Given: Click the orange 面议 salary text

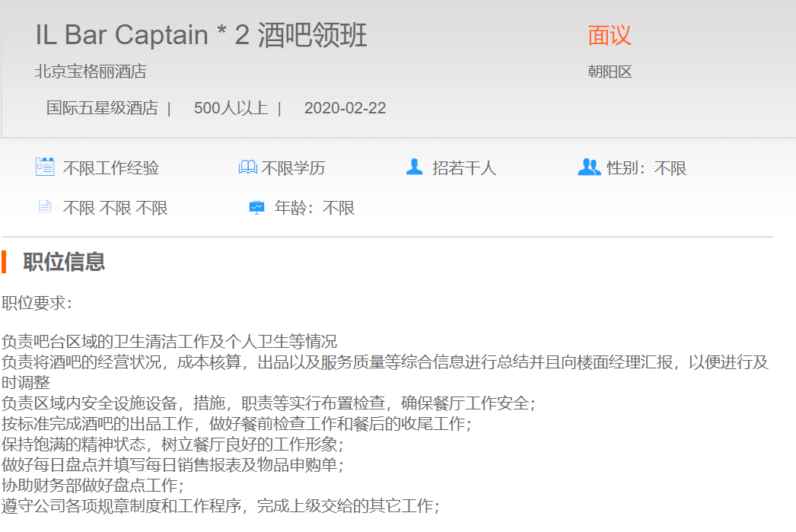Looking at the screenshot, I should 609,35.
